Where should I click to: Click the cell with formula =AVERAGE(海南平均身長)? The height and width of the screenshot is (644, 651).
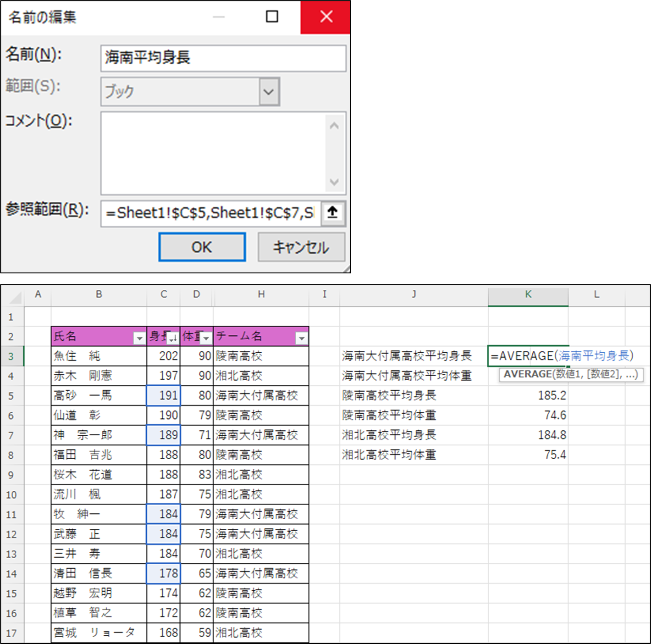528,356
